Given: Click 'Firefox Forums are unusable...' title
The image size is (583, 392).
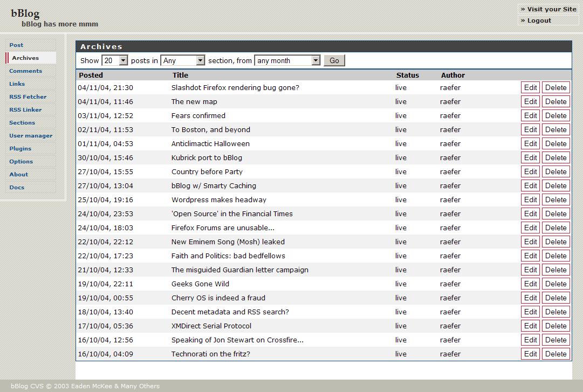Looking at the screenshot, I should coord(223,228).
